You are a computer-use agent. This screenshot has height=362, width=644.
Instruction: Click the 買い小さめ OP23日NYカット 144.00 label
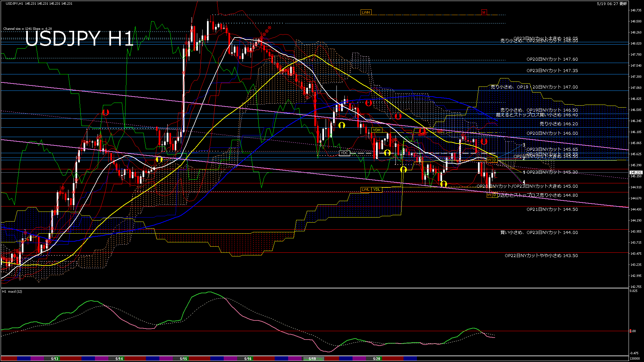[539, 233]
